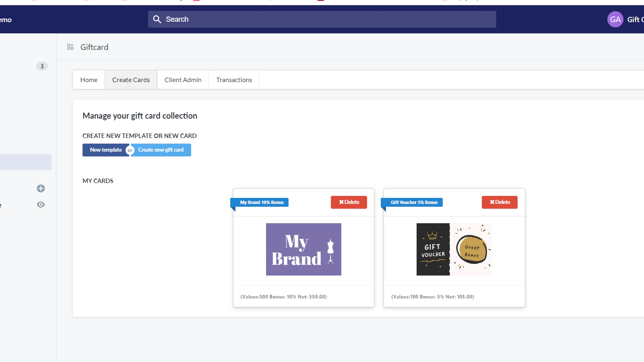
Task: Click the Giftcard module grid icon
Action: (x=70, y=47)
